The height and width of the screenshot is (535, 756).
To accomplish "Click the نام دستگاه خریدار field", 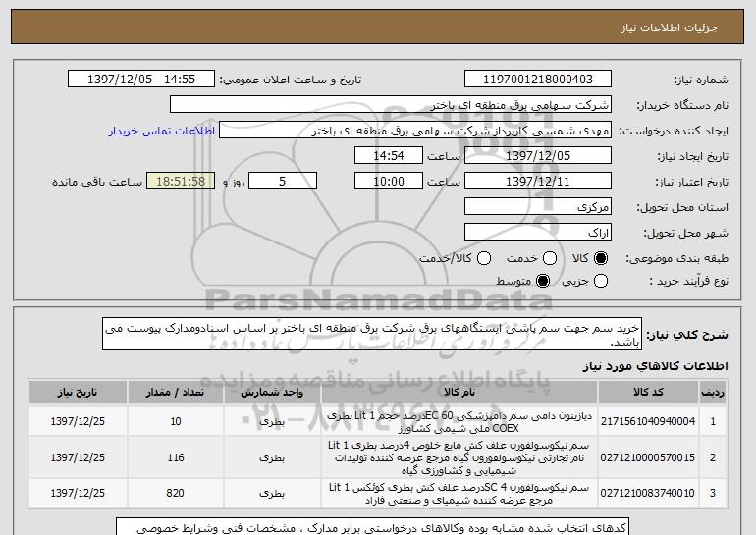I will pos(391,105).
